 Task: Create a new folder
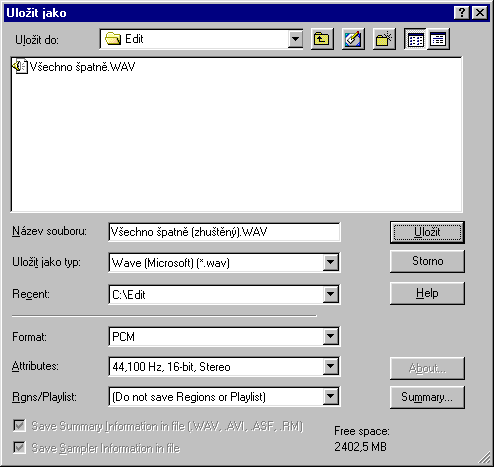click(x=384, y=39)
